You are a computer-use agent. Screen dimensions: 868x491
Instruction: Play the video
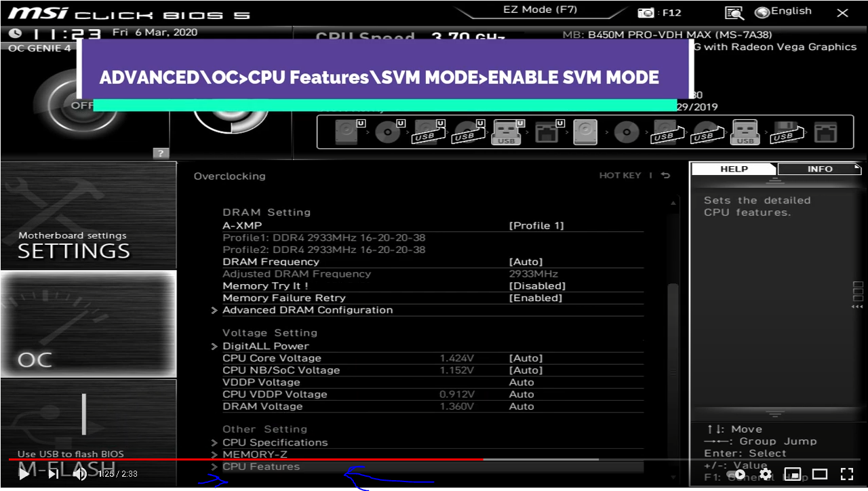click(24, 474)
